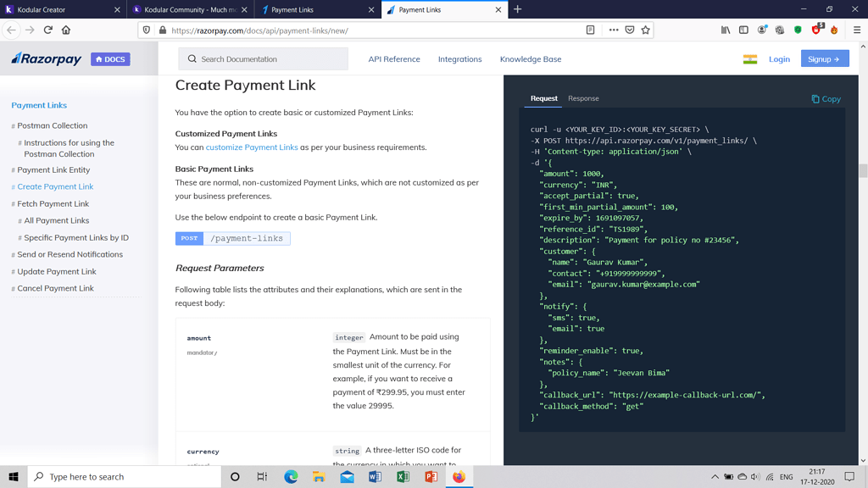Click the green shield extension icon
The width and height of the screenshot is (868, 488).
798,30
